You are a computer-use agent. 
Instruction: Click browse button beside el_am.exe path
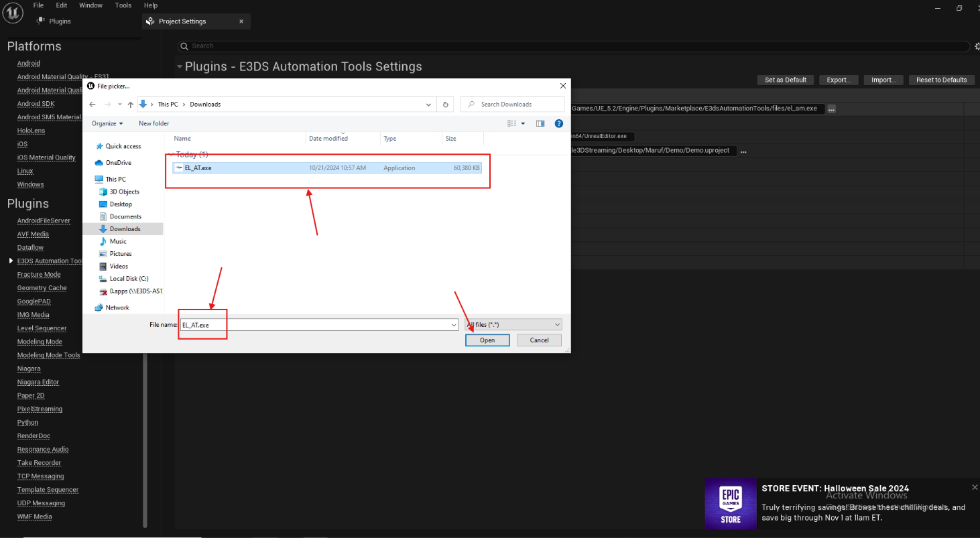[831, 109]
